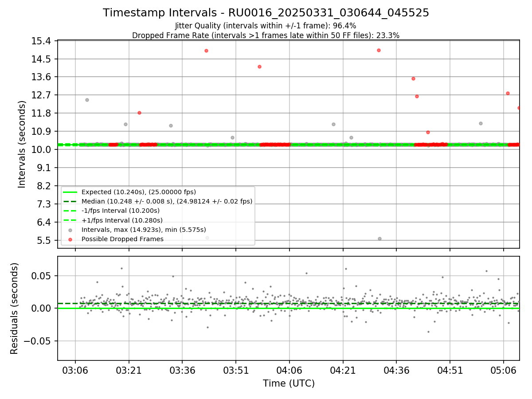
Task: Click the red point at 11.8 seconds near 03:24
Action: pyautogui.click(x=139, y=113)
